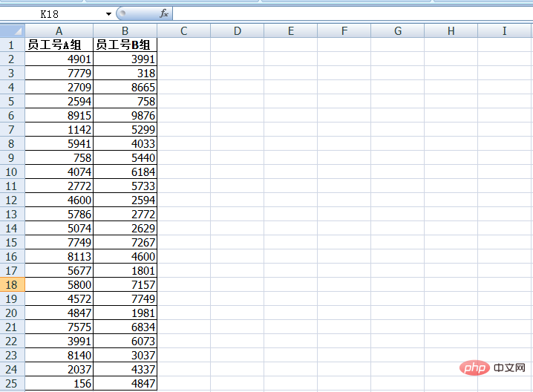Click cell containing 6184
The image size is (533, 392).
pyautogui.click(x=125, y=171)
